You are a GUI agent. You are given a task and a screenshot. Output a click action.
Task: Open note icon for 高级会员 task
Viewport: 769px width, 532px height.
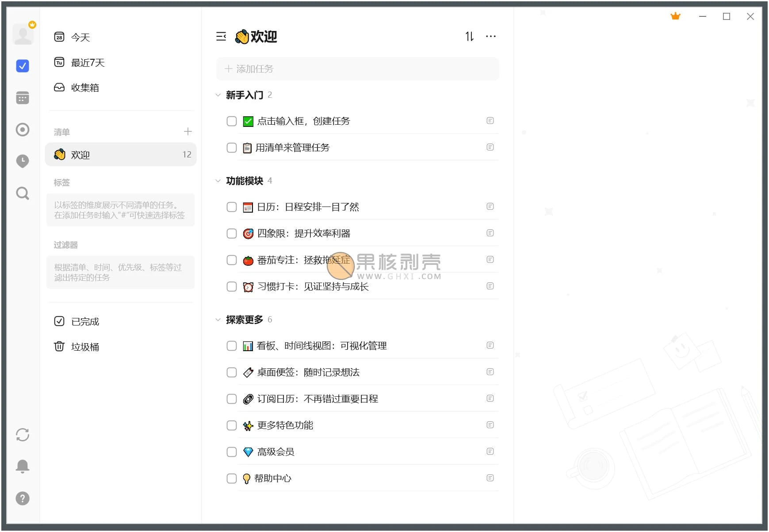pos(490,452)
